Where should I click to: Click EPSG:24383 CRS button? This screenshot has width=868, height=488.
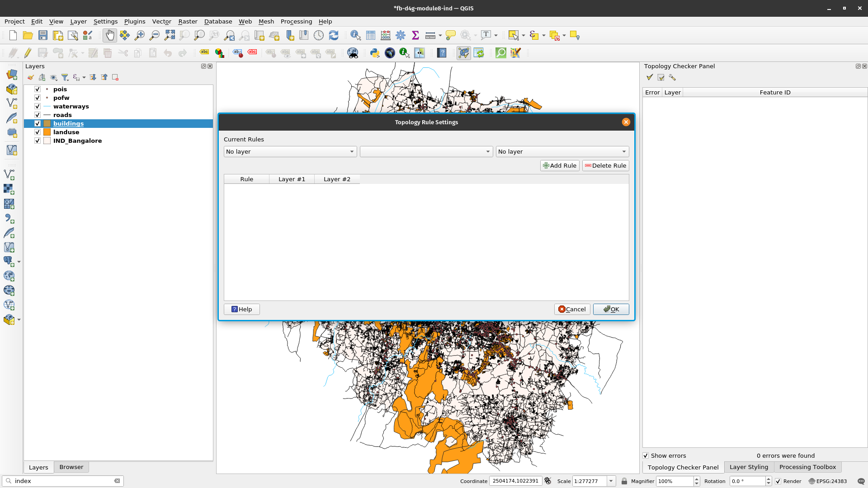pyautogui.click(x=828, y=481)
